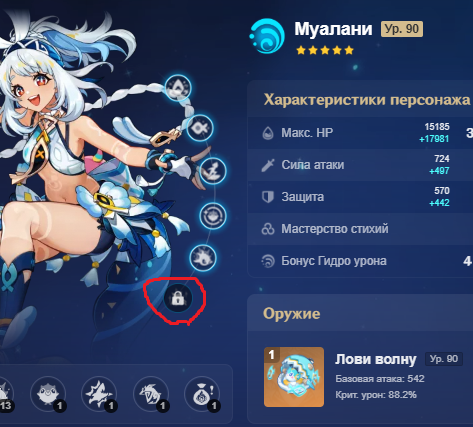Select the Сила атаки stat row

[x=360, y=165]
